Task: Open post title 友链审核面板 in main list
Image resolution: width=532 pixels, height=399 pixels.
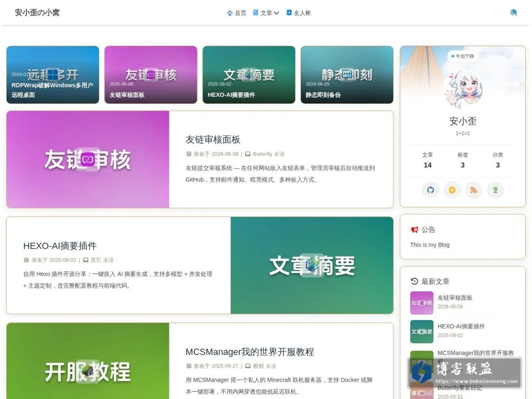Action: pos(213,140)
